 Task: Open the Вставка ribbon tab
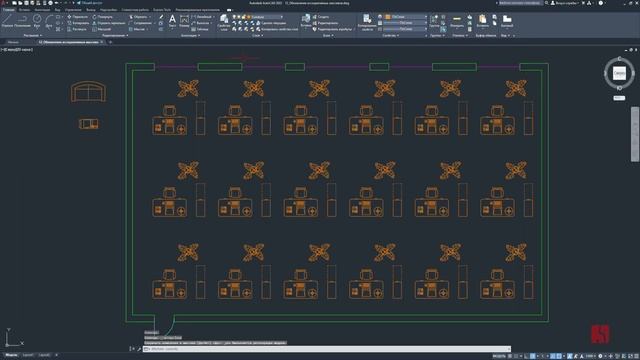click(24, 10)
